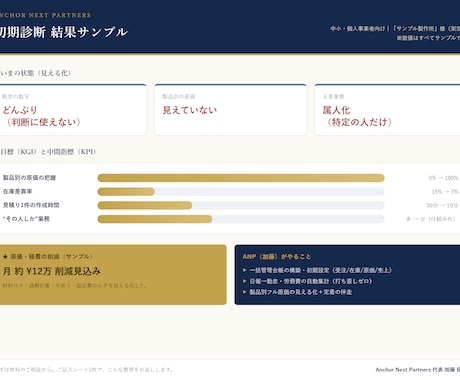
Task: Click the 中小・個人事業者向け header subtitle
Action: tap(395, 29)
